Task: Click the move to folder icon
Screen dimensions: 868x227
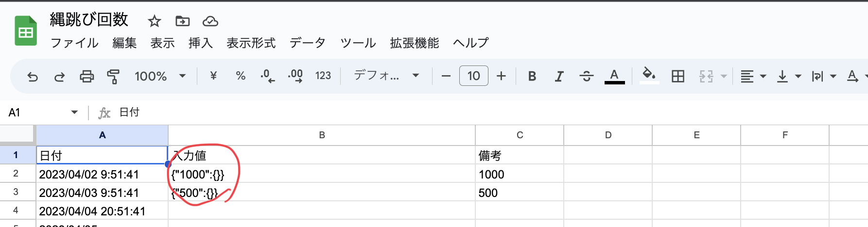Action: point(182,21)
